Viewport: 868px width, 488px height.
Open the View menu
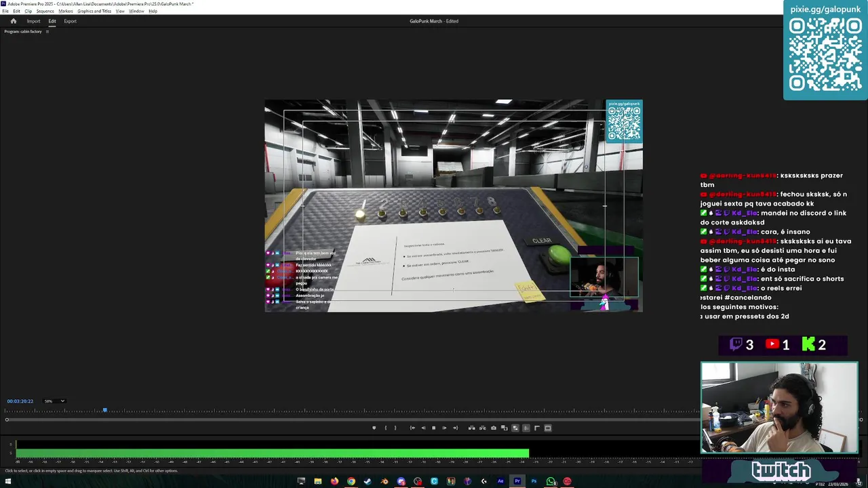pyautogui.click(x=120, y=12)
